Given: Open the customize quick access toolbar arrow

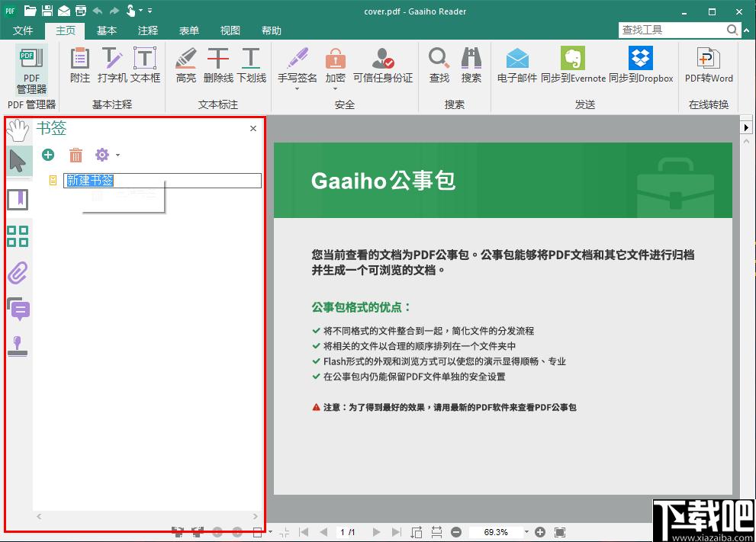Looking at the screenshot, I should point(150,11).
